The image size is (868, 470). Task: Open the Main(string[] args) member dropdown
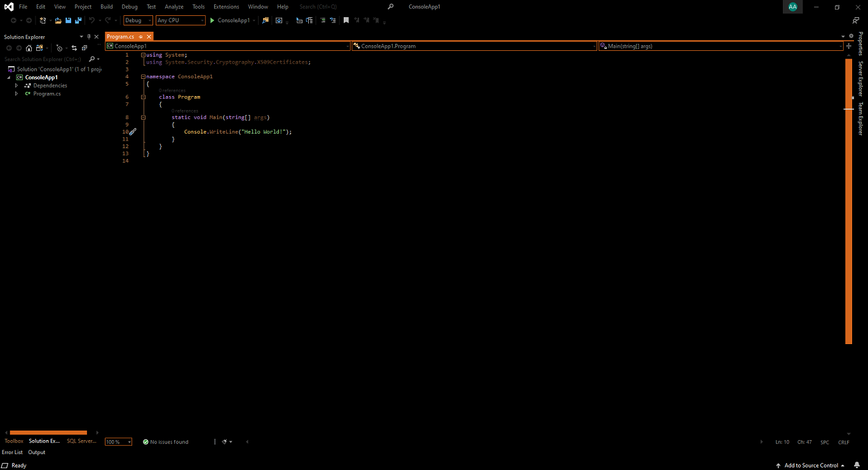(x=721, y=46)
